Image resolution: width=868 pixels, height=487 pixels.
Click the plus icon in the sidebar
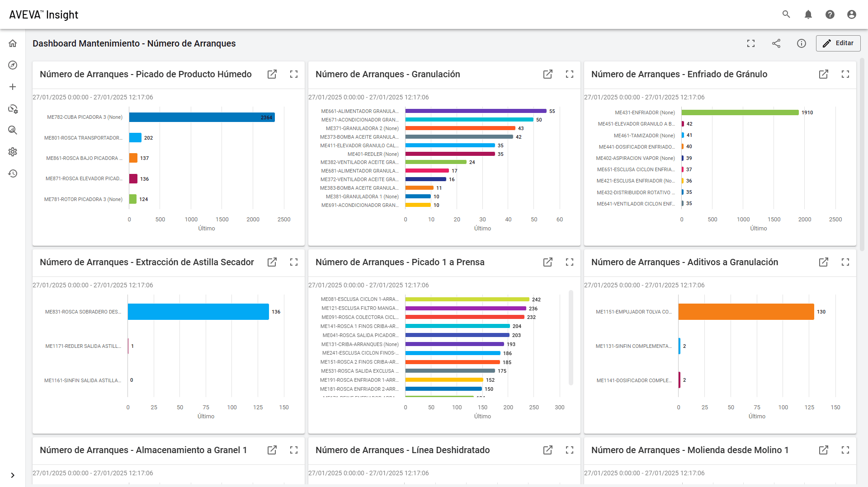tap(13, 87)
